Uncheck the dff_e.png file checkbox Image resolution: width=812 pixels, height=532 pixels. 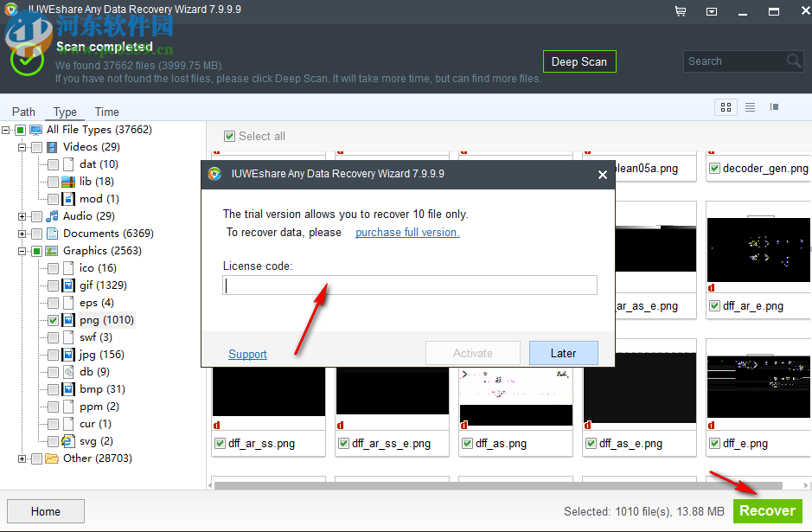714,444
